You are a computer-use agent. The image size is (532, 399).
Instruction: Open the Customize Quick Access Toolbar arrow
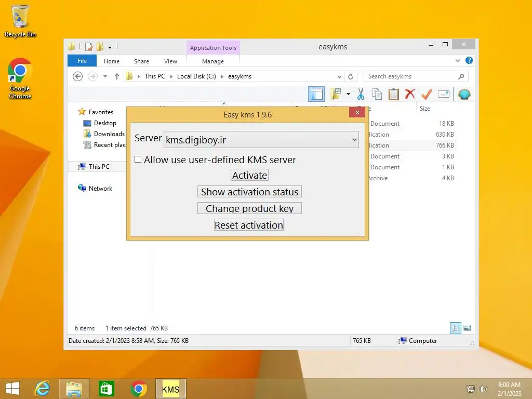tap(110, 47)
